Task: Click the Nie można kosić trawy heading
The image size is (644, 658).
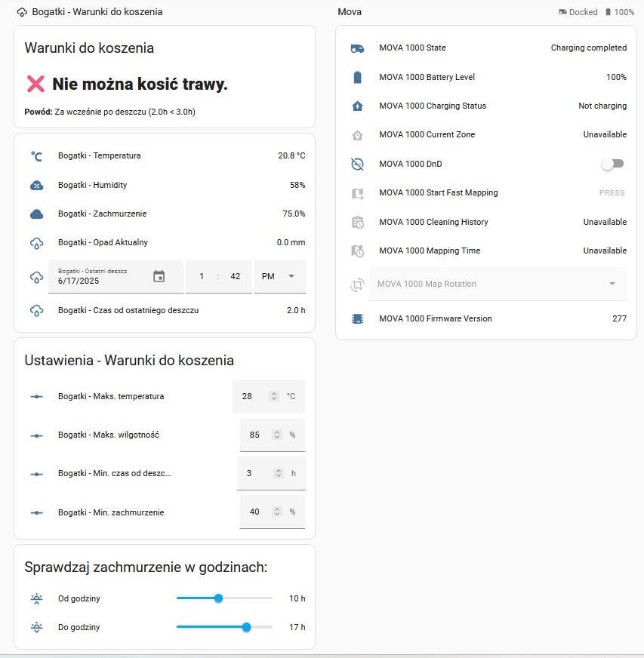Action: (140, 85)
